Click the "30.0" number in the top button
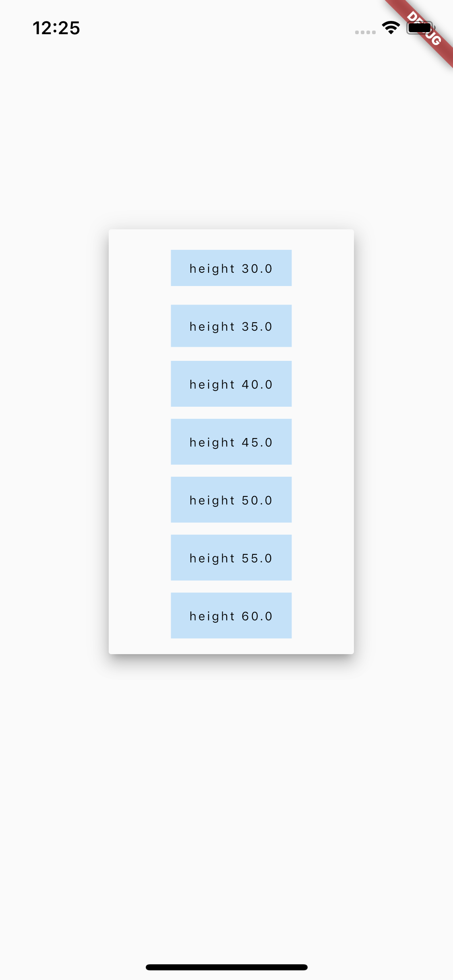Viewport: 453px width, 980px height. 257,269
